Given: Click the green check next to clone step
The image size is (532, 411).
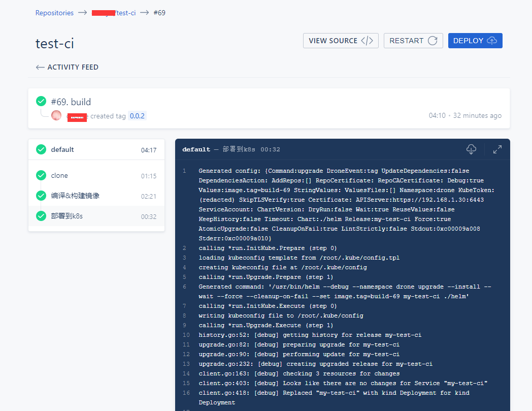Looking at the screenshot, I should (41, 175).
